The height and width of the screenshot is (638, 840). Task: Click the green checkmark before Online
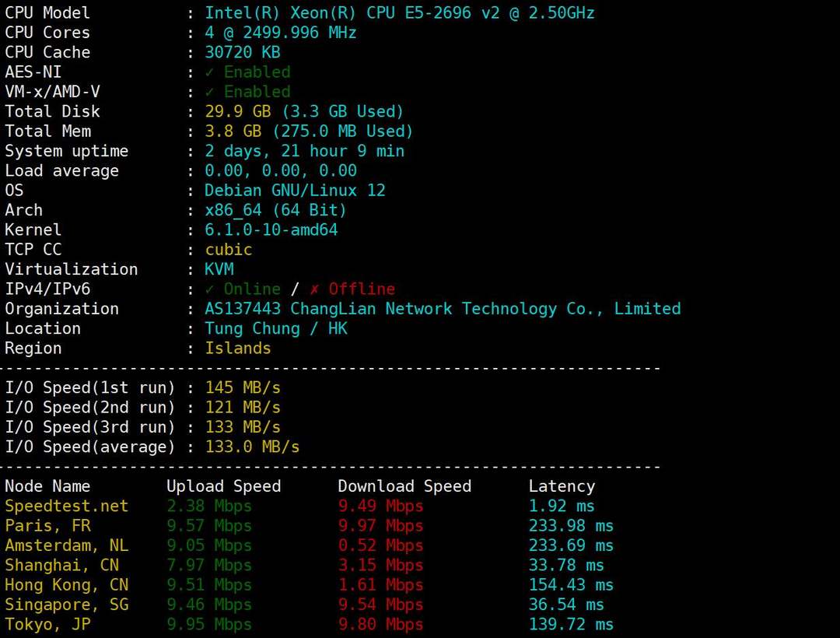(x=209, y=289)
